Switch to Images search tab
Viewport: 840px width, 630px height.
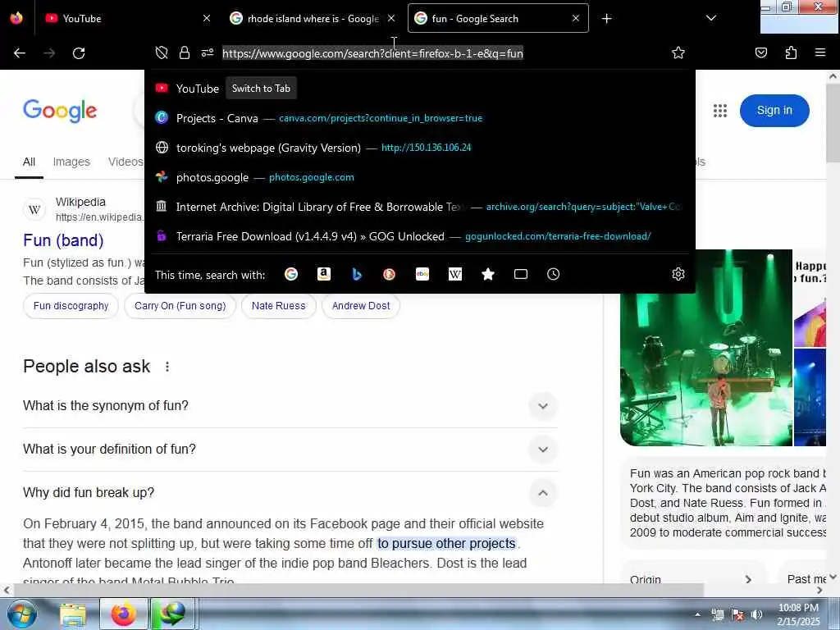point(71,162)
